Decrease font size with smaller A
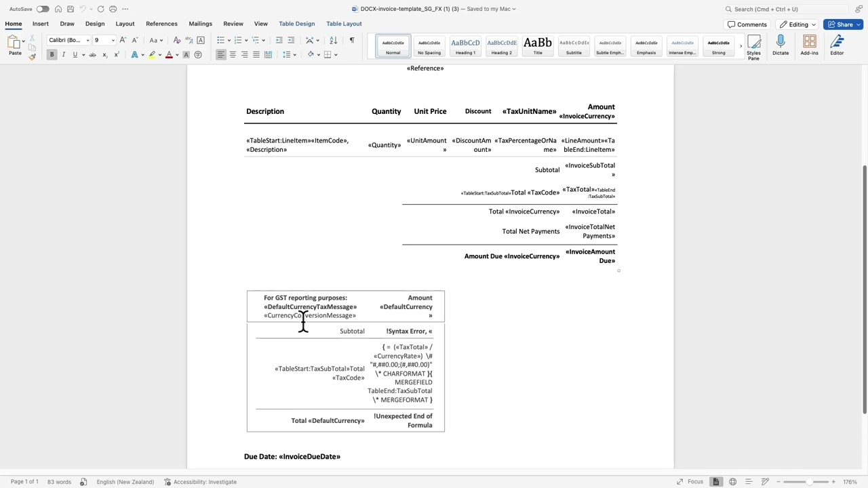 tap(134, 40)
